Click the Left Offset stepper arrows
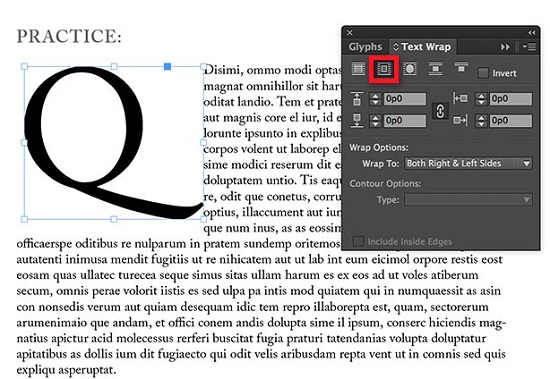Viewport: 550px width, 379px height. coord(481,99)
